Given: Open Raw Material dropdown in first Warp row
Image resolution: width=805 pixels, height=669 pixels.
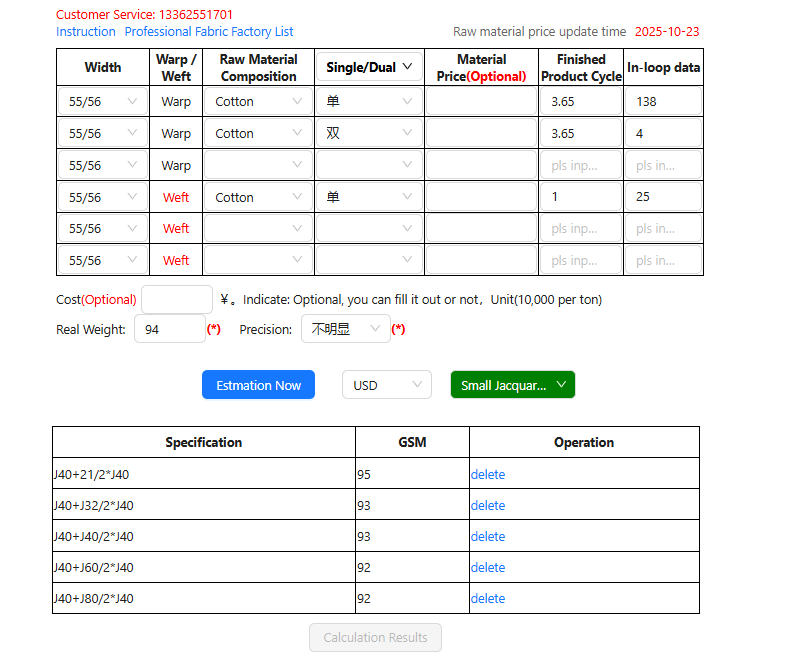Looking at the screenshot, I should [x=258, y=102].
